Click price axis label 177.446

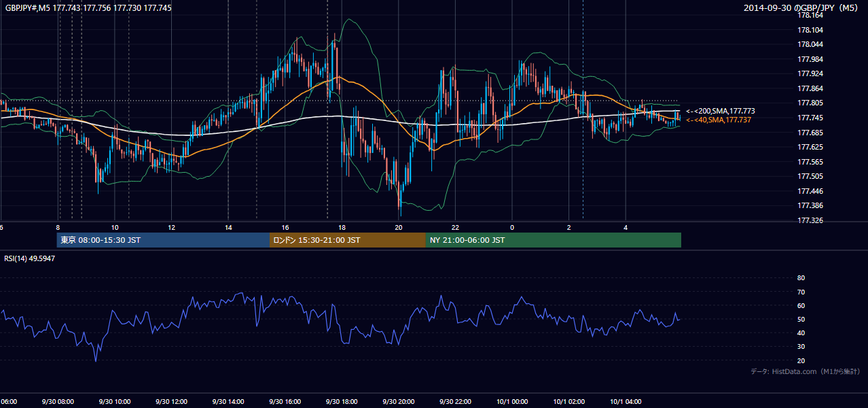click(x=810, y=191)
